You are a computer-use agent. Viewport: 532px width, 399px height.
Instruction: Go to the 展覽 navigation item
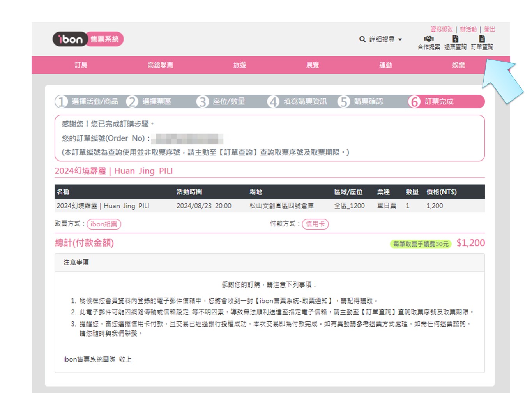tap(313, 65)
